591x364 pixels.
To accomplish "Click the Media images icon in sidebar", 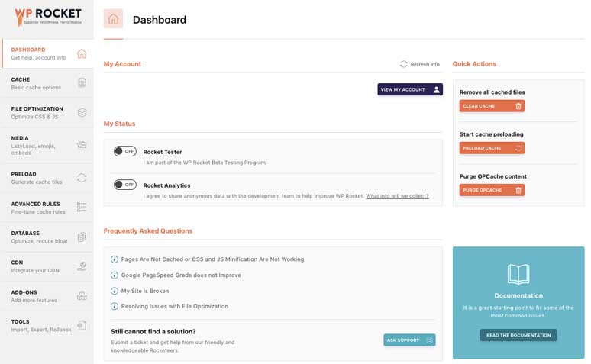I will pos(82,145).
